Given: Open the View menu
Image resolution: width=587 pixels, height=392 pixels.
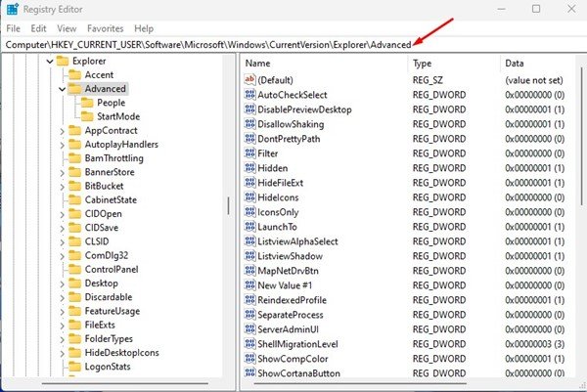Looking at the screenshot, I should click(67, 28).
